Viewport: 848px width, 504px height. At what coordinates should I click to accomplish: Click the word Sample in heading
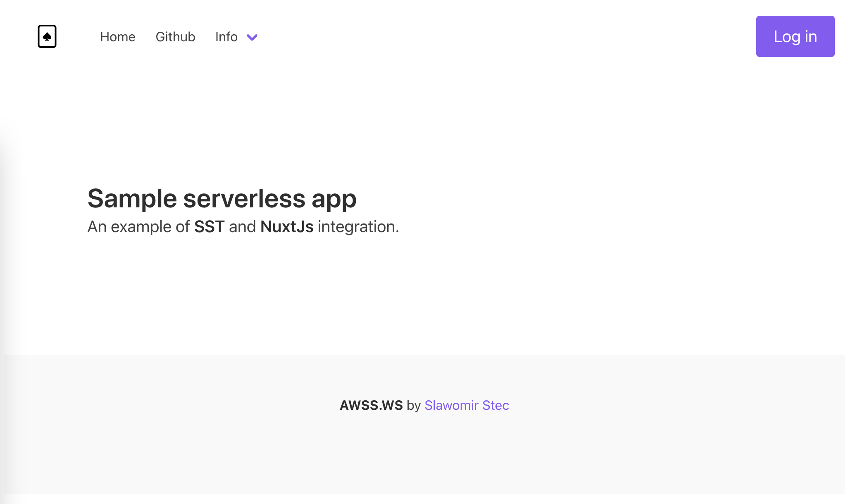[132, 199]
